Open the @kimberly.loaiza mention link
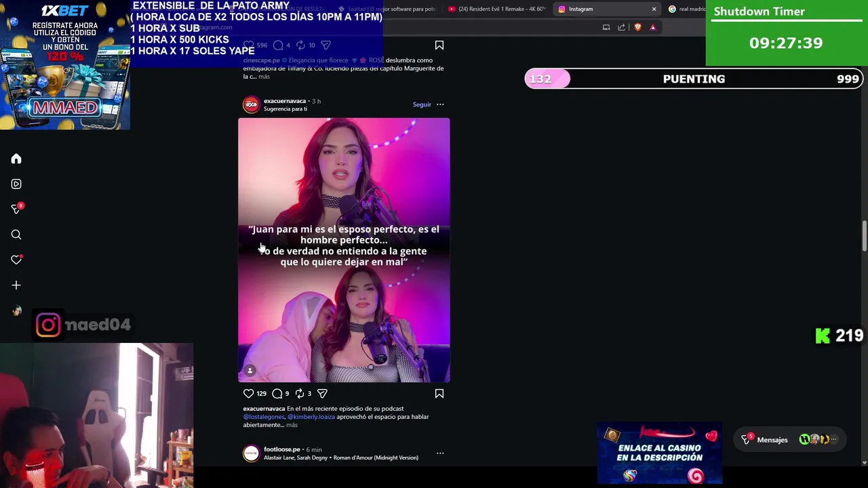 (x=311, y=417)
